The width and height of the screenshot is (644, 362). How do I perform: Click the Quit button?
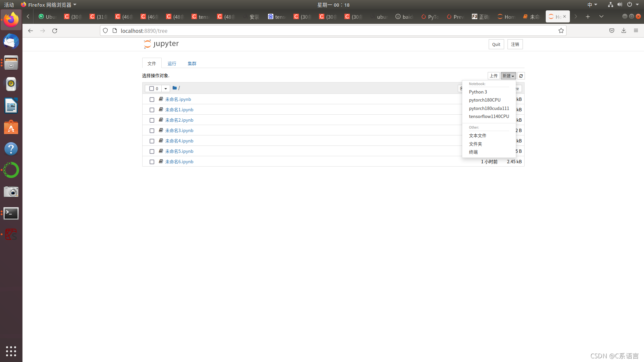coord(496,44)
